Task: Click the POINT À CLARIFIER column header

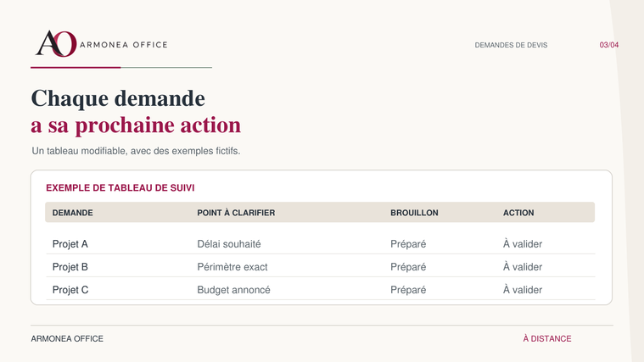Action: 236,213
